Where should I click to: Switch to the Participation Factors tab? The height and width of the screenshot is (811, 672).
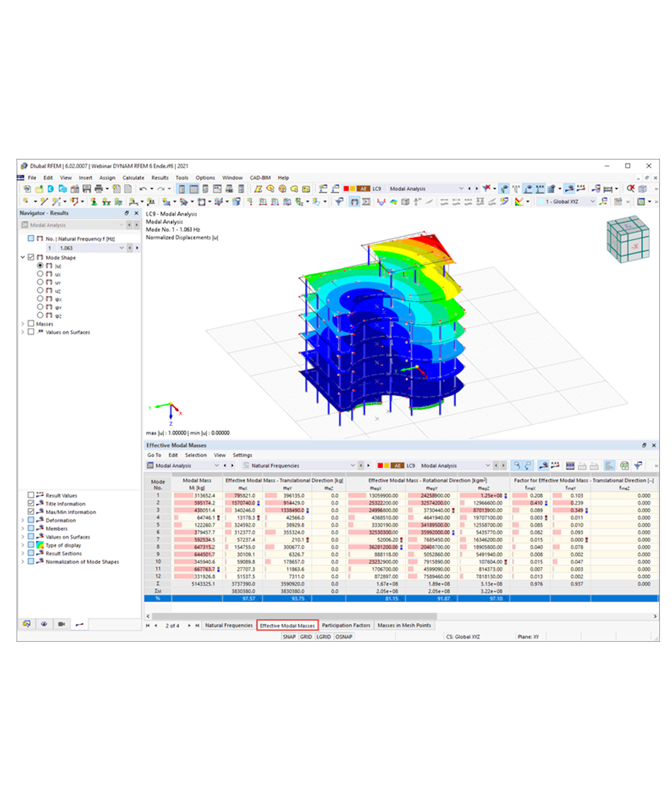[x=346, y=625]
